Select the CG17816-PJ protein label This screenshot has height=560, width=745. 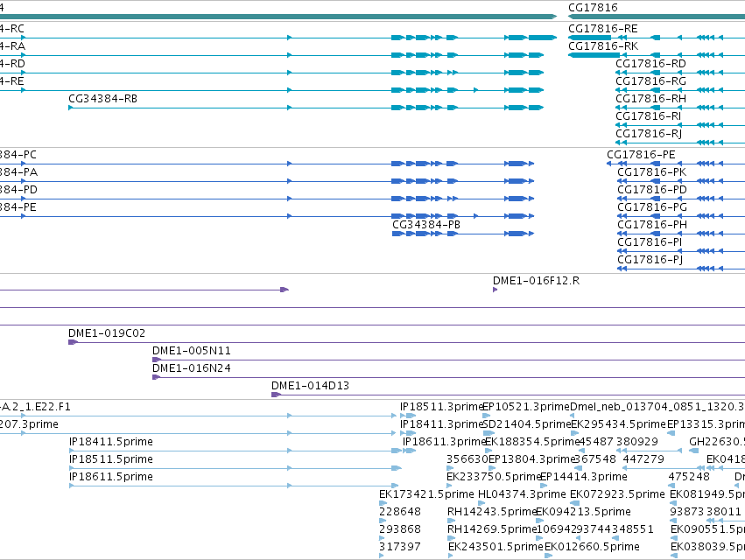click(650, 260)
